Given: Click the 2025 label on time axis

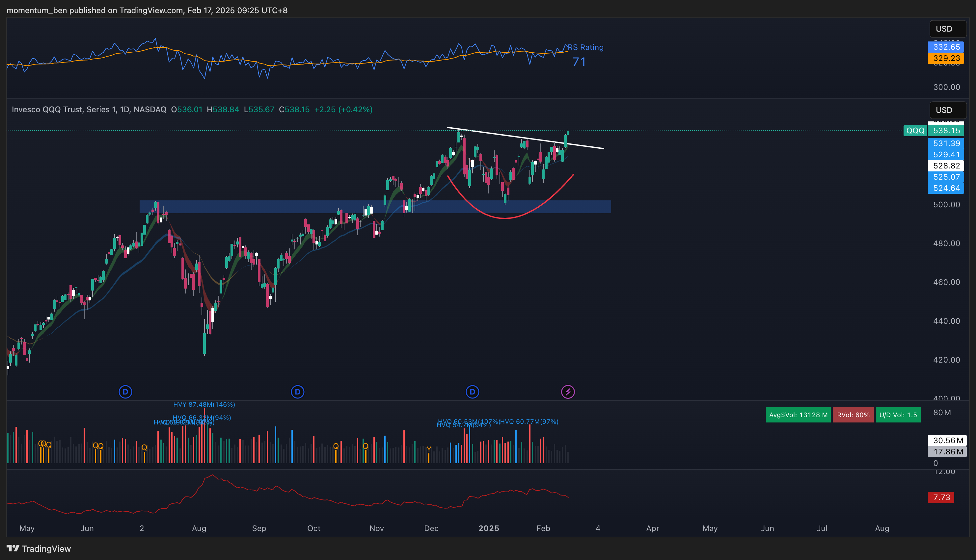Looking at the screenshot, I should coord(488,528).
